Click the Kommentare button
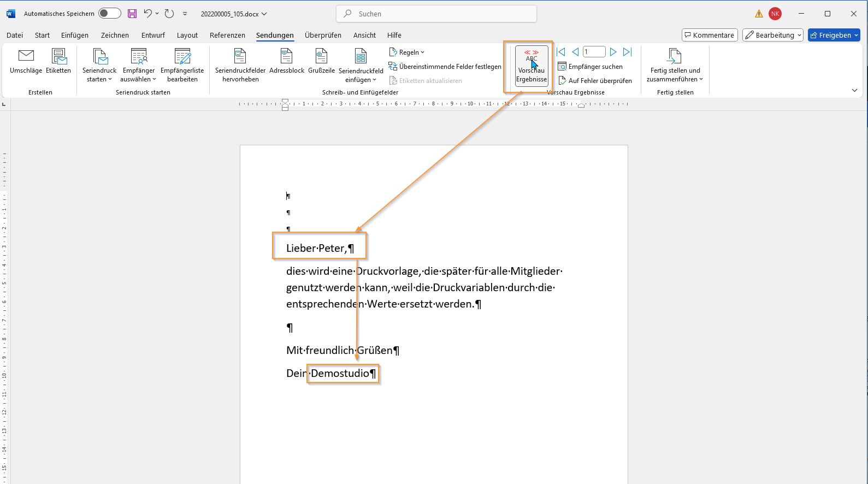The image size is (868, 484). point(710,35)
